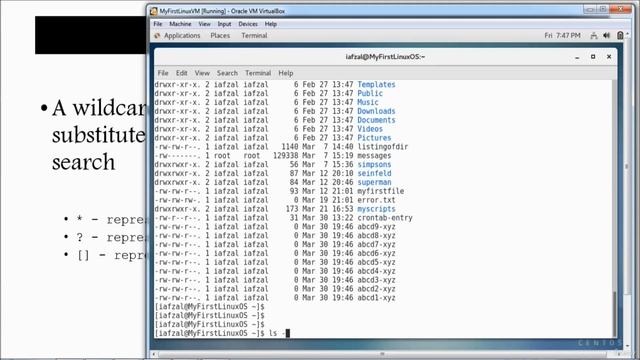640x360 pixels.
Task: Click the volume speaker icon
Action: pyautogui.click(x=607, y=36)
